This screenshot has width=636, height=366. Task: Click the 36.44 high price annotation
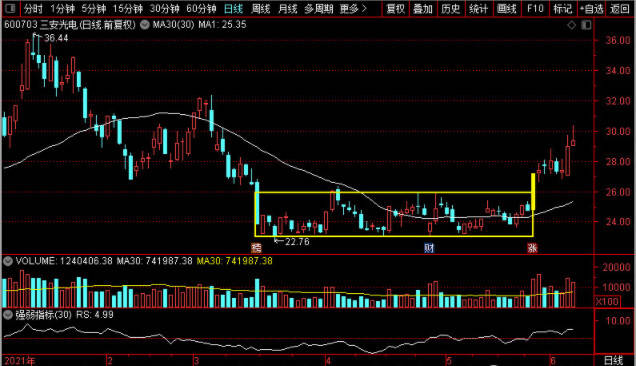pos(56,38)
